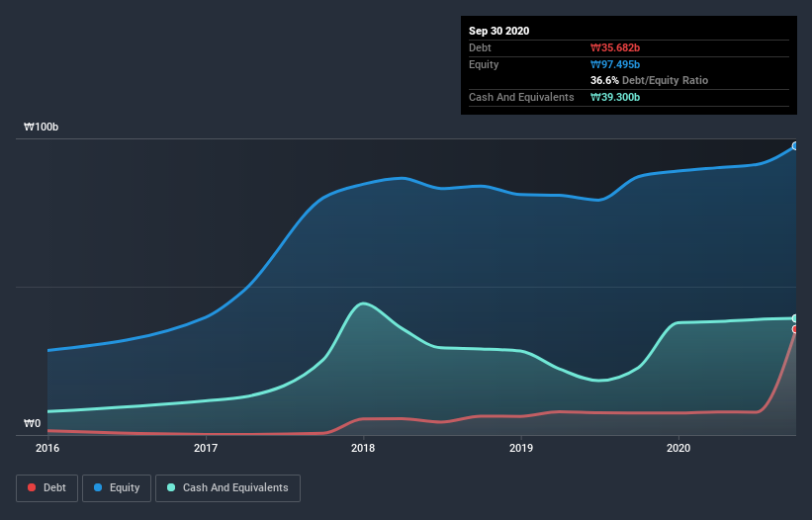This screenshot has width=812, height=520.
Task: Click the ₩39.300b cash value
Action: pyautogui.click(x=615, y=97)
